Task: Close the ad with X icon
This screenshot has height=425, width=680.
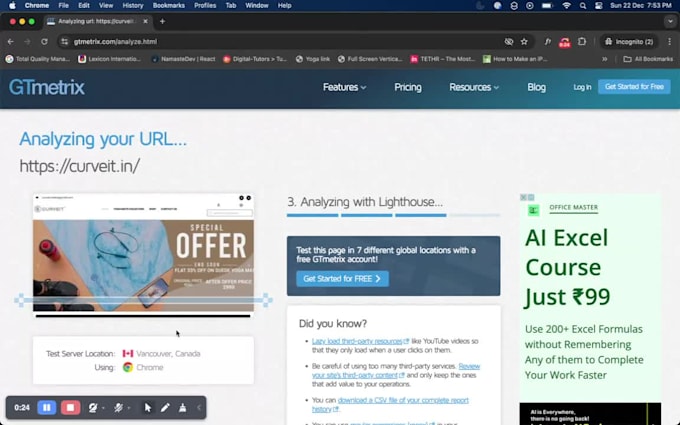Action: point(523,197)
